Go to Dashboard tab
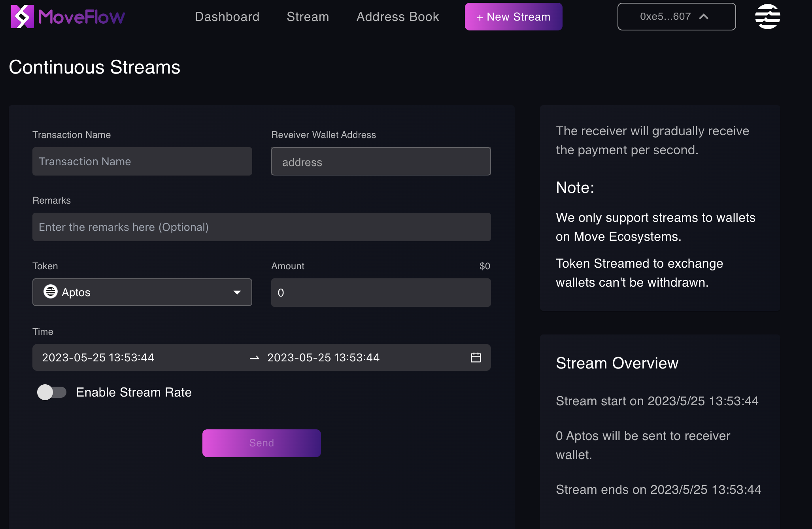Image resolution: width=812 pixels, height=529 pixels. click(227, 17)
